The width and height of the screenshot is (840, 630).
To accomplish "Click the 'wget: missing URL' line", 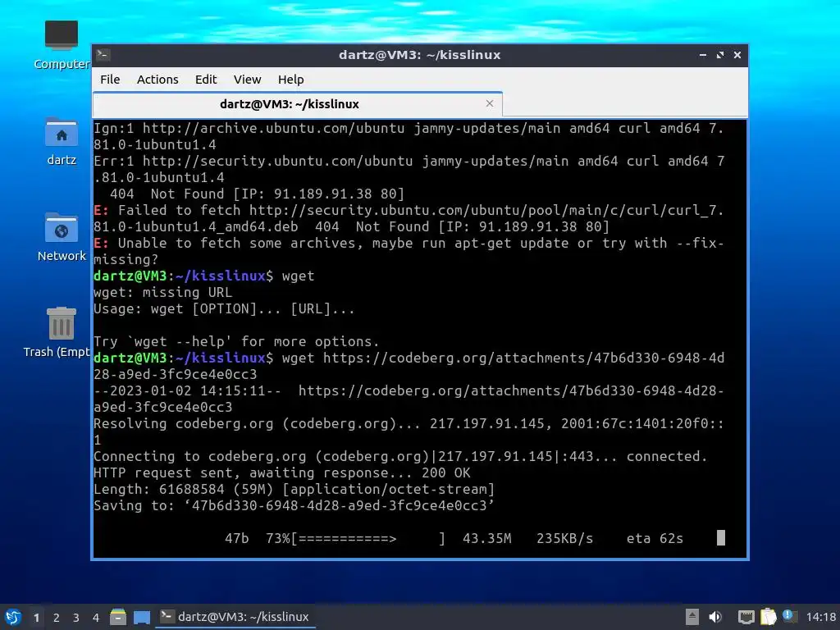I will point(163,293).
